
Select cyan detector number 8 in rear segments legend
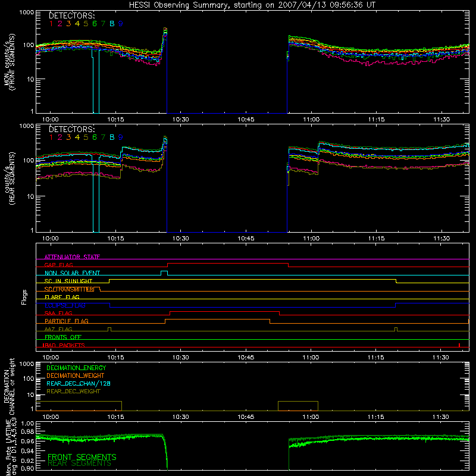(x=112, y=137)
